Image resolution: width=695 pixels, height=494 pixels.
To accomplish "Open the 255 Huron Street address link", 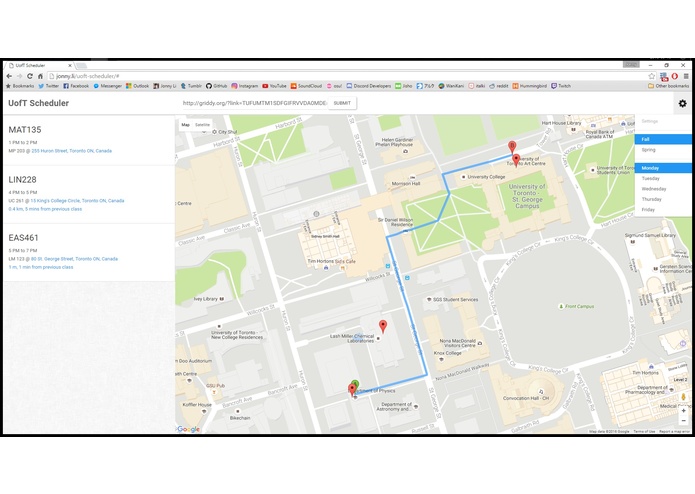I will (71, 151).
